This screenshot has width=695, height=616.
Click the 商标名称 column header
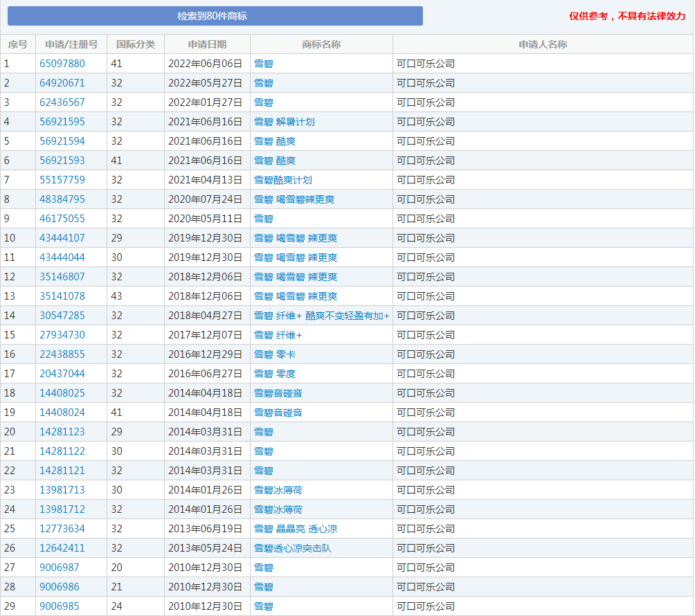pyautogui.click(x=321, y=44)
